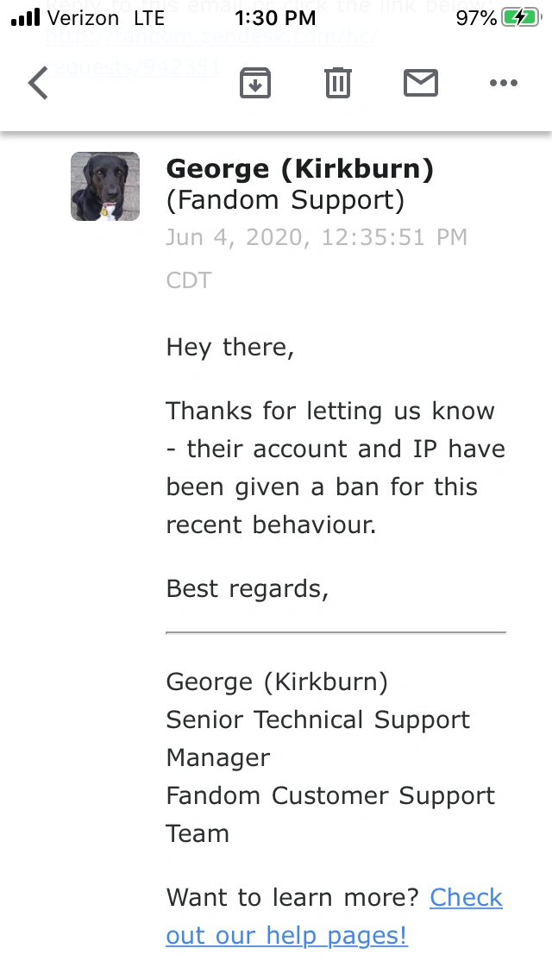Tap the cellular signal bars icon

pyautogui.click(x=26, y=18)
